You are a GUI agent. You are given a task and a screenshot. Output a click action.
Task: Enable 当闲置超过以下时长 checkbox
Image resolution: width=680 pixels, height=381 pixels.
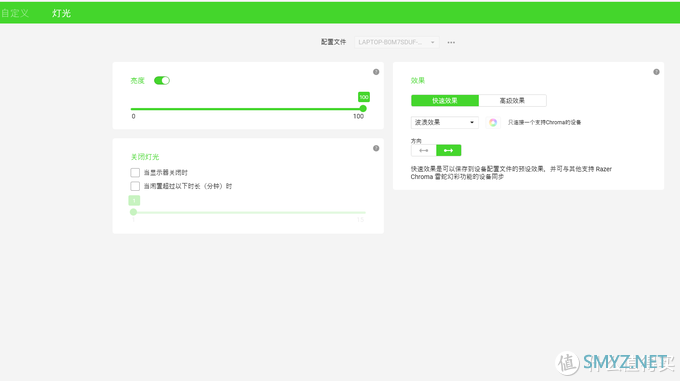pyautogui.click(x=135, y=186)
